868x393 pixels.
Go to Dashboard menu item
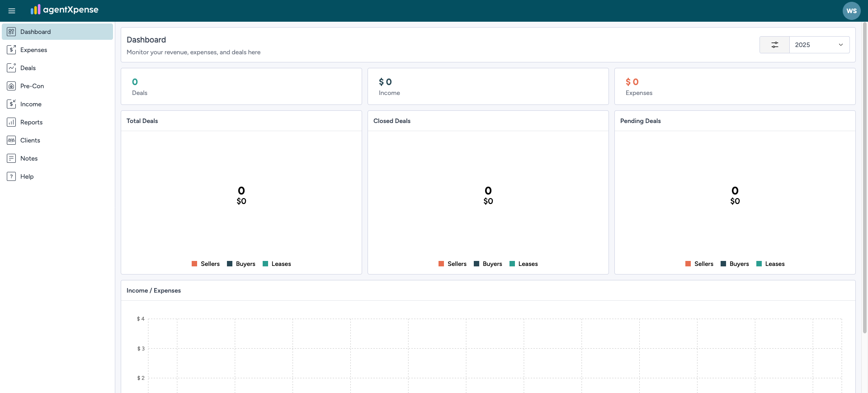coord(57,32)
